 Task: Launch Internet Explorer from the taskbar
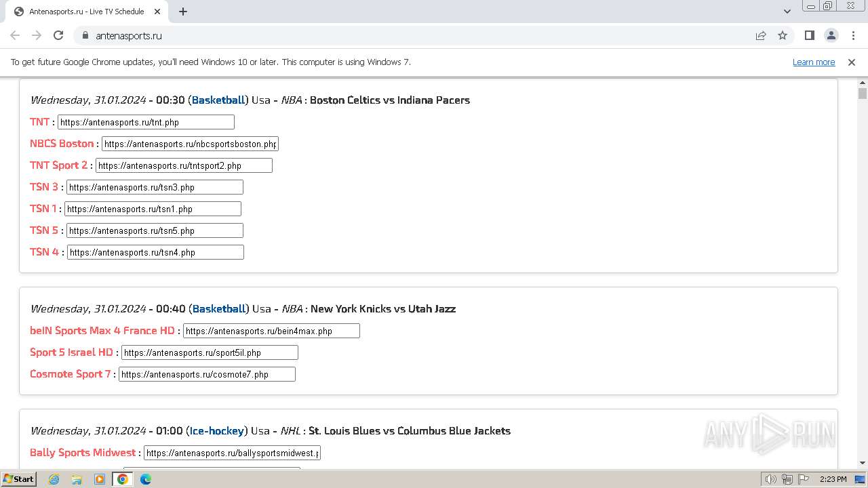(54, 479)
